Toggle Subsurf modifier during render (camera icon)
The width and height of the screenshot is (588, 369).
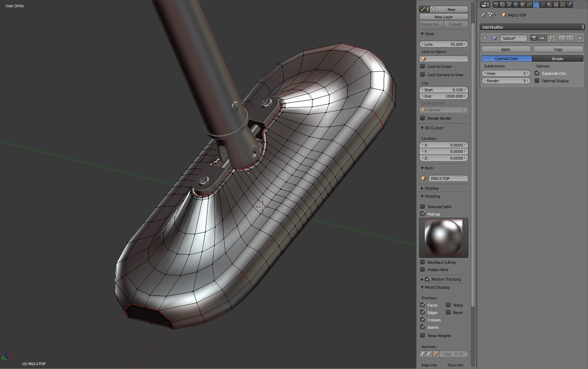point(534,38)
